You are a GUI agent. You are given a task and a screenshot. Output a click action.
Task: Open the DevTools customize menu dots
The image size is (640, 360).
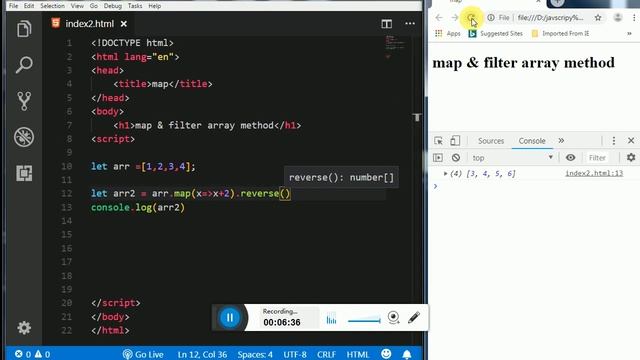613,141
